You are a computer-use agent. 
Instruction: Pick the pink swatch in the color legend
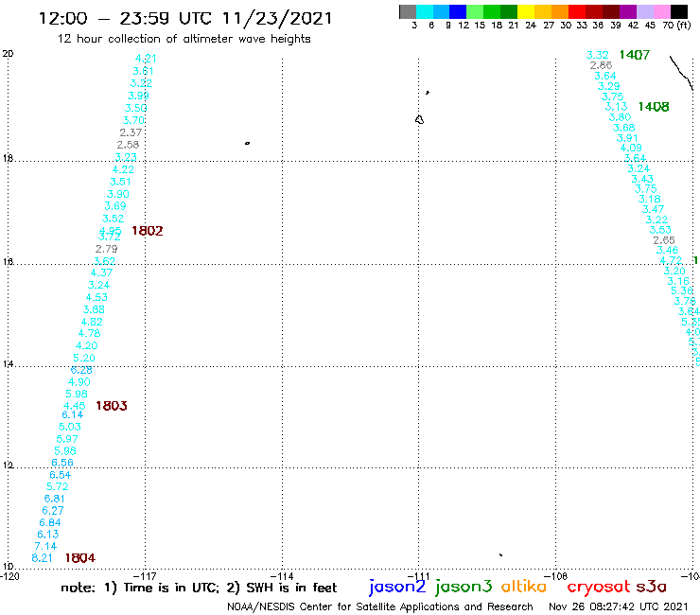click(x=661, y=11)
